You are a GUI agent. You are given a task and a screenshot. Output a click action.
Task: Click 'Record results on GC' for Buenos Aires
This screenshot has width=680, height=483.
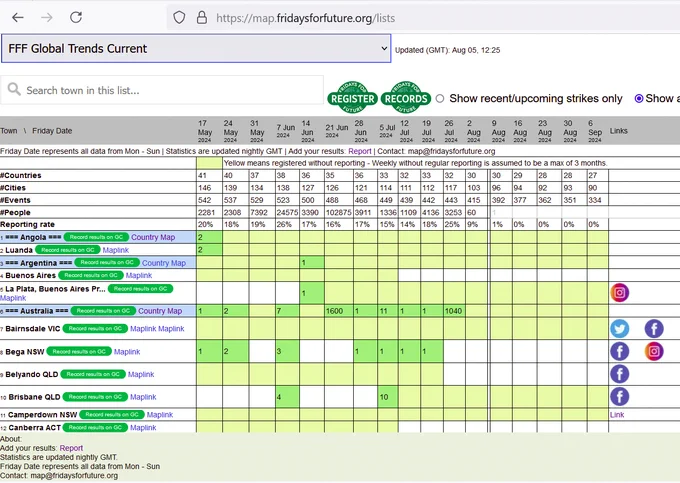point(91,275)
